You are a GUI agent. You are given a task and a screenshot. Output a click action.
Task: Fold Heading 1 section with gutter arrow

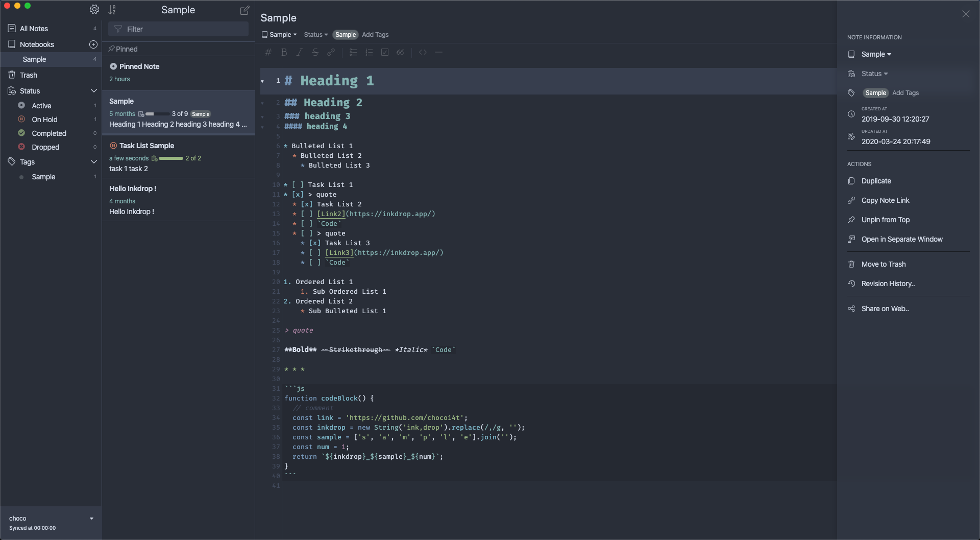[262, 81]
